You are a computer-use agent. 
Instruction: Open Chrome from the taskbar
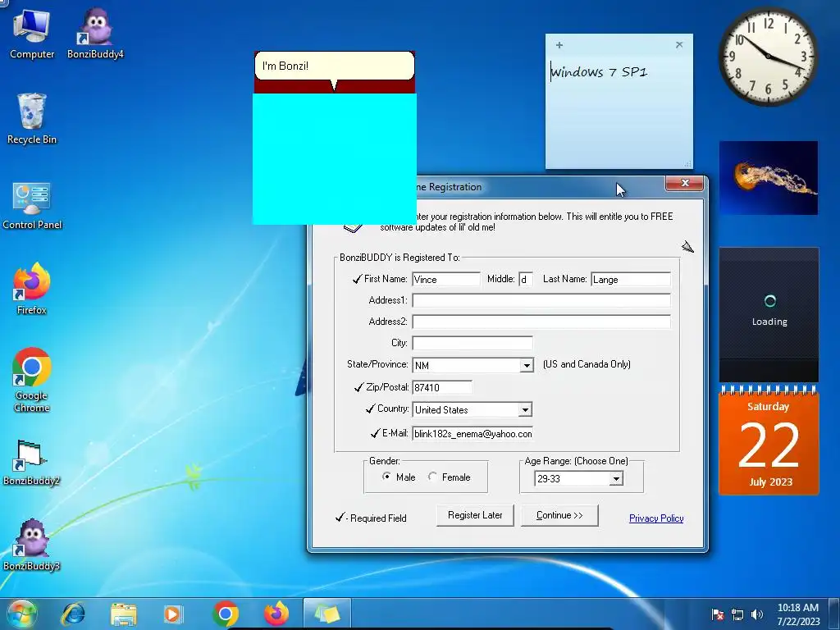pos(226,614)
